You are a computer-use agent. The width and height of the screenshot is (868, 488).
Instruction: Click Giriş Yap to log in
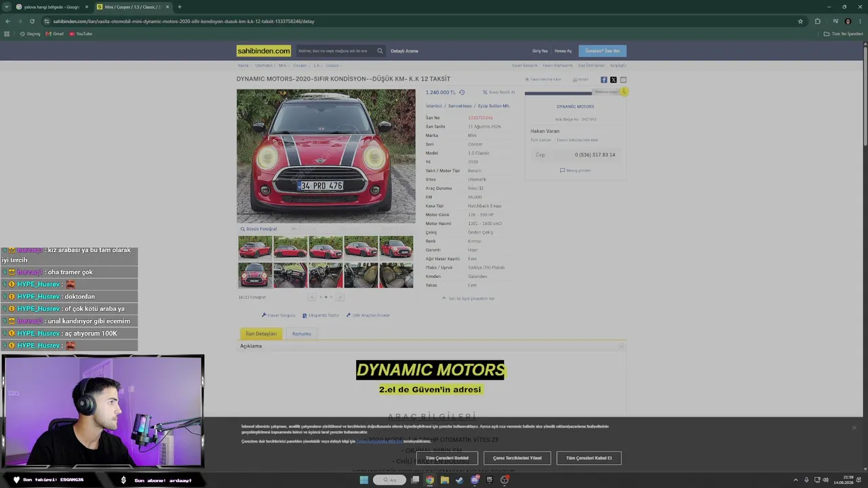coord(540,51)
